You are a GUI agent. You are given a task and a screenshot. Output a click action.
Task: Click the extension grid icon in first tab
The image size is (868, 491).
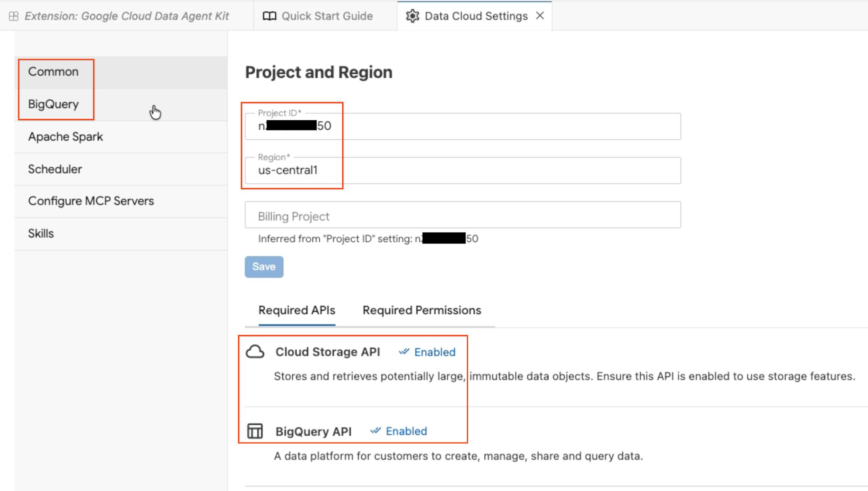point(14,16)
